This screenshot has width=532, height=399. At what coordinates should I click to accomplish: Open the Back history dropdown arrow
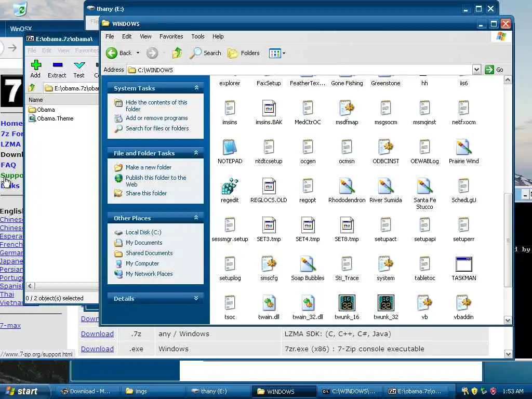pos(138,53)
